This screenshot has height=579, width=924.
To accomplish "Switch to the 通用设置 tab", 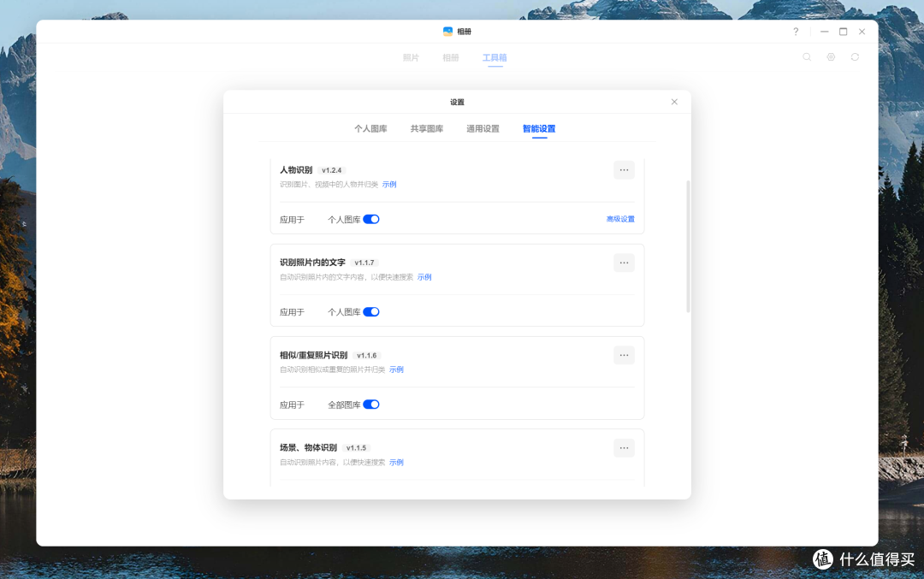I will point(483,129).
